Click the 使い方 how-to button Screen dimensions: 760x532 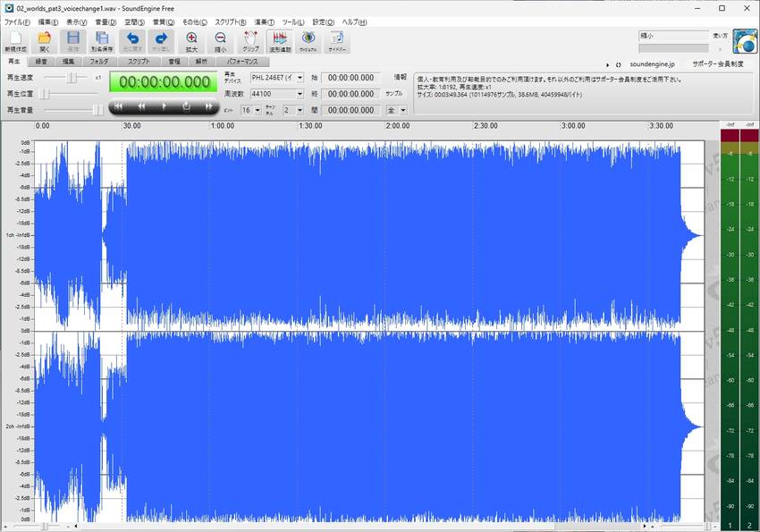[721, 36]
